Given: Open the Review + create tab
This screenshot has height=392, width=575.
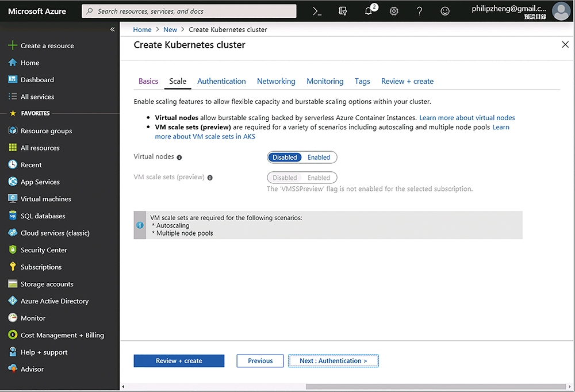Looking at the screenshot, I should (x=407, y=81).
